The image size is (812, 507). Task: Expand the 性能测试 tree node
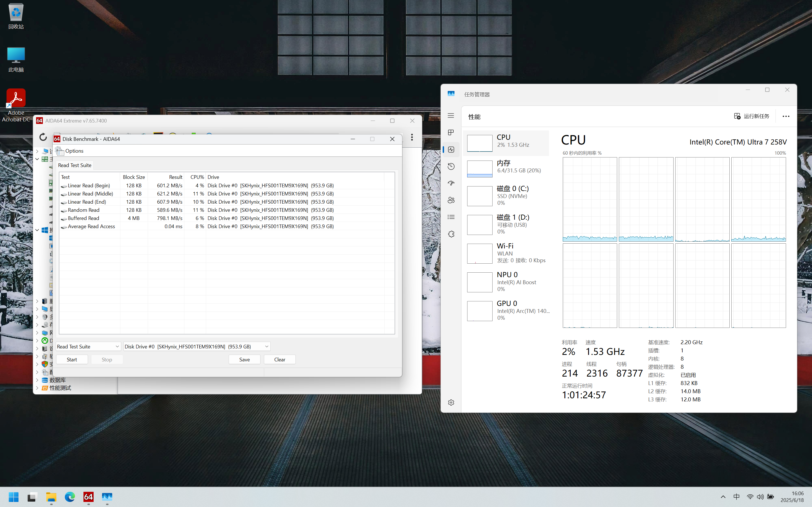(37, 388)
